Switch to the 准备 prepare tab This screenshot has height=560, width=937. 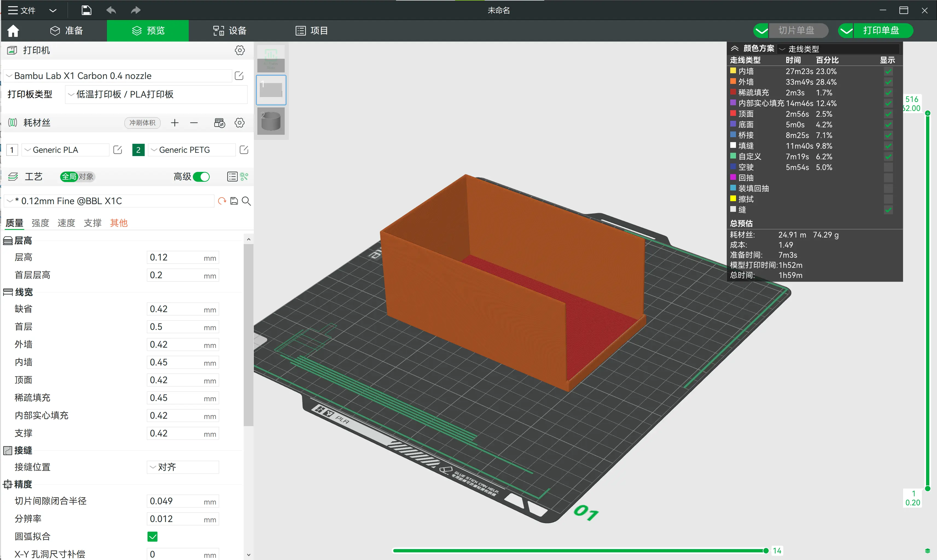[66, 31]
